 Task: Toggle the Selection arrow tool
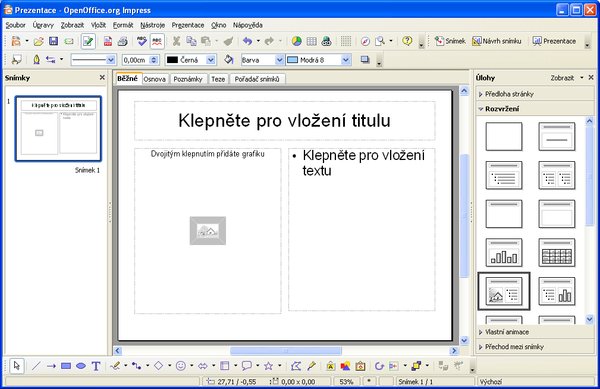16,366
